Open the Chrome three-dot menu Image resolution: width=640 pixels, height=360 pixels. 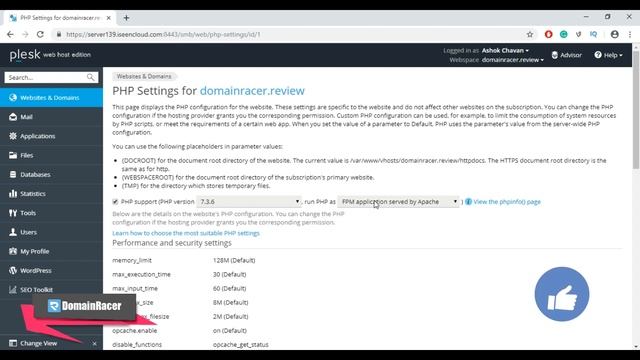630,34
